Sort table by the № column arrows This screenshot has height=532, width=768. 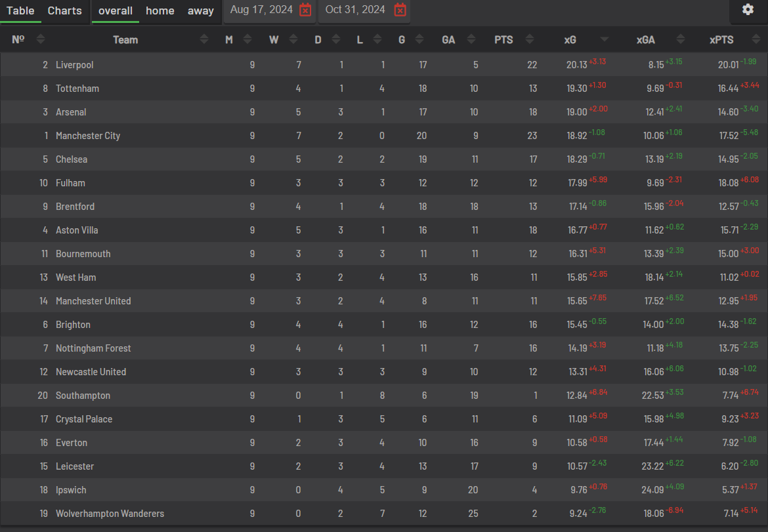(x=41, y=39)
